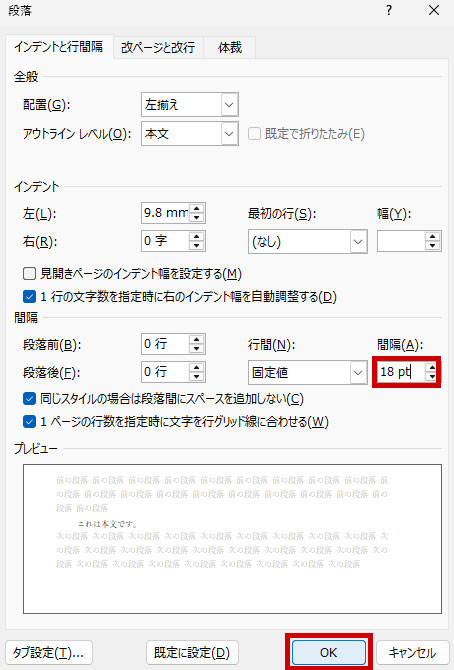Open the アウトライン レベル dropdown
Screen dimensions: 454x670
[229, 134]
